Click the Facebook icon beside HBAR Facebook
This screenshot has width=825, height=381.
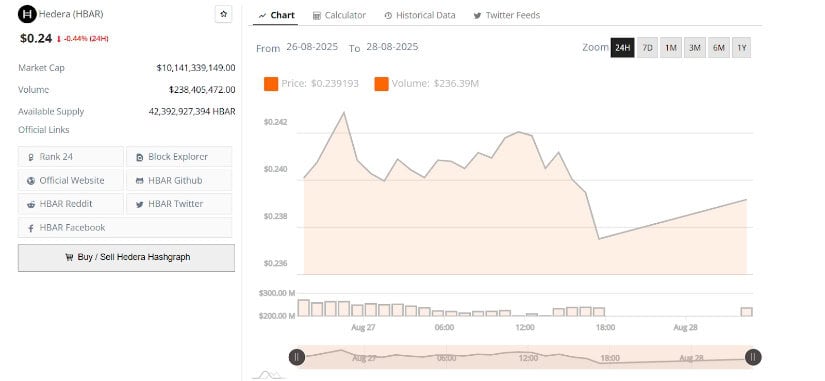31,228
